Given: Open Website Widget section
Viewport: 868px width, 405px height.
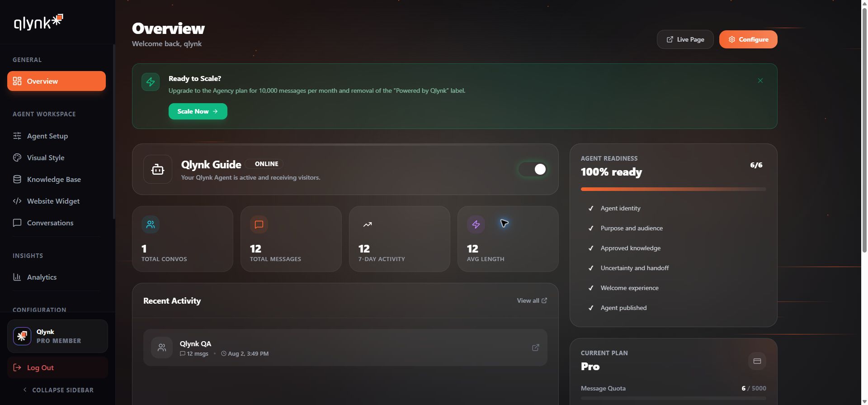Looking at the screenshot, I should pos(57,201).
